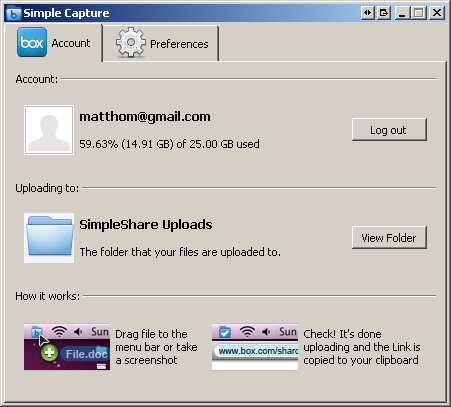Maximize the Simple Capture window
451x407 pixels.
tap(418, 13)
